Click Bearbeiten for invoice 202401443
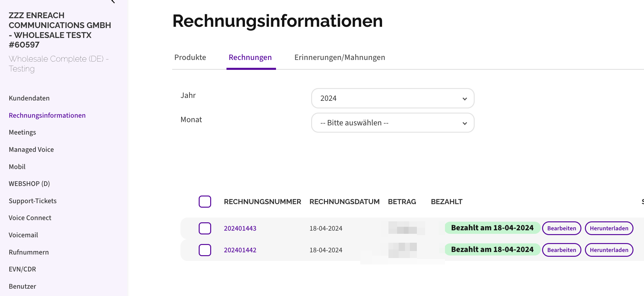Screen dimensions: 644x296 coord(561,228)
